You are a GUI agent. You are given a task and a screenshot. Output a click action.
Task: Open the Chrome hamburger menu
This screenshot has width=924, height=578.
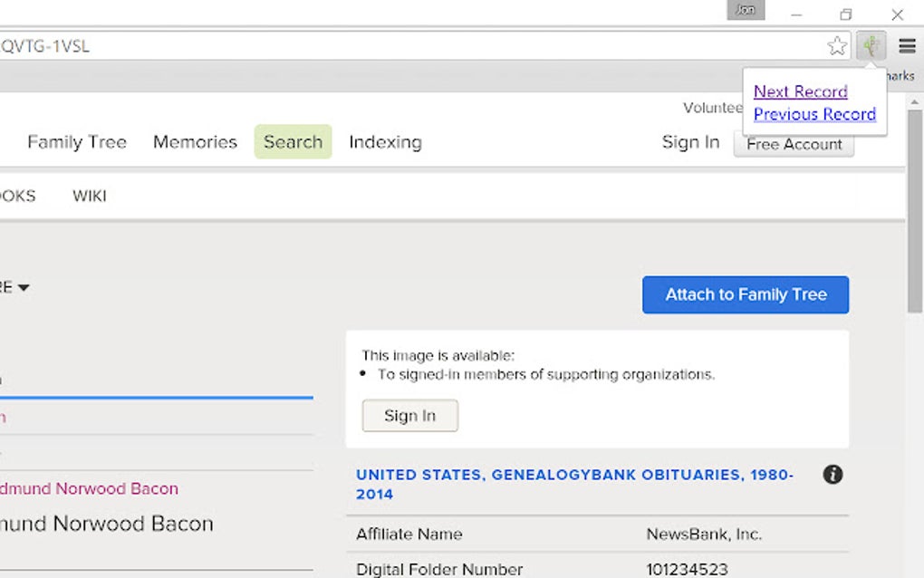click(x=907, y=46)
